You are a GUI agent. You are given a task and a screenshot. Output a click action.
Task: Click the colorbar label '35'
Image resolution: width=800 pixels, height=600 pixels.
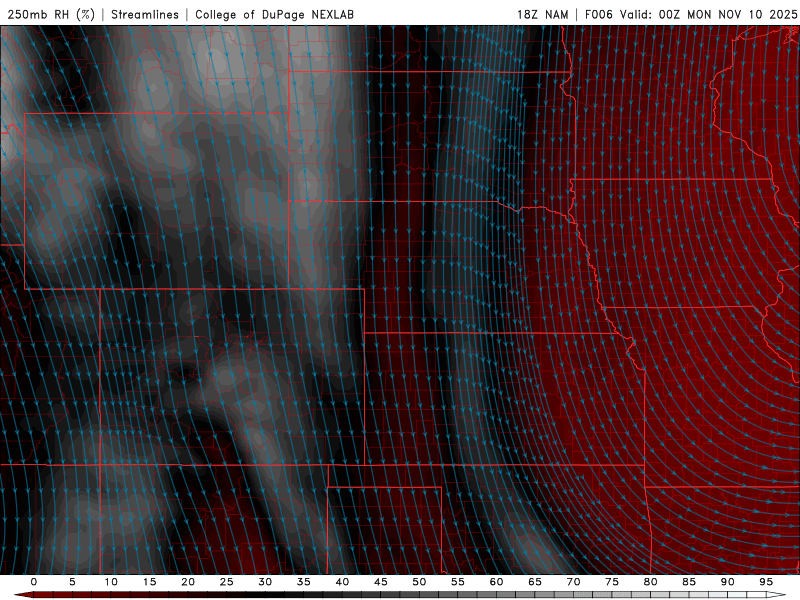(x=304, y=582)
